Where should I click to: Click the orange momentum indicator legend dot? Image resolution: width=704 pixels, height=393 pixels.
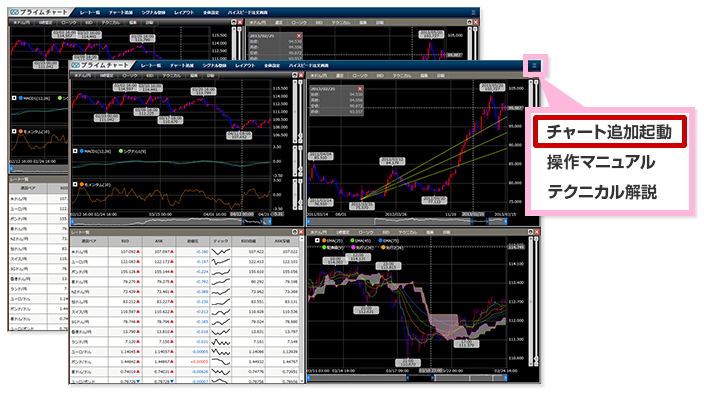(x=82, y=185)
